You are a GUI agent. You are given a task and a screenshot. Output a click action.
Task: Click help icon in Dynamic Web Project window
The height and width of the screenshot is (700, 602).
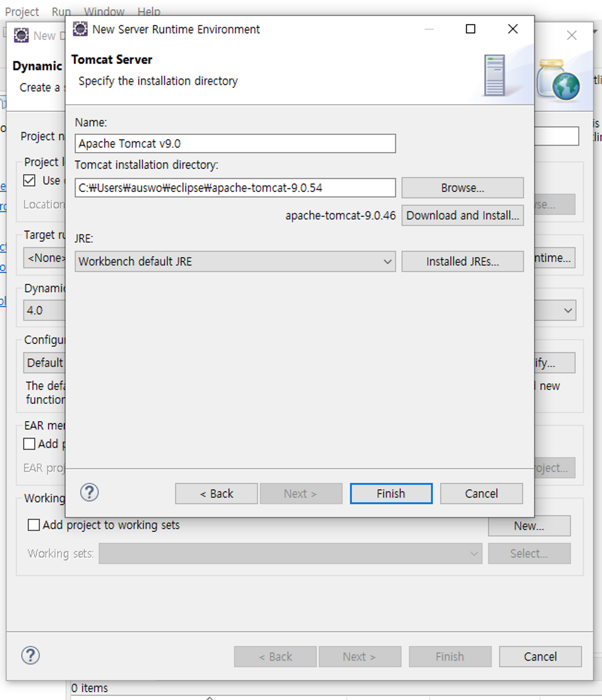tap(30, 655)
